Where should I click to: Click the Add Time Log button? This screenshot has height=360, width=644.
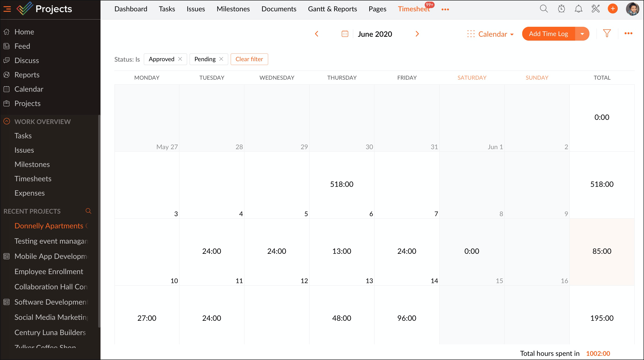click(548, 34)
